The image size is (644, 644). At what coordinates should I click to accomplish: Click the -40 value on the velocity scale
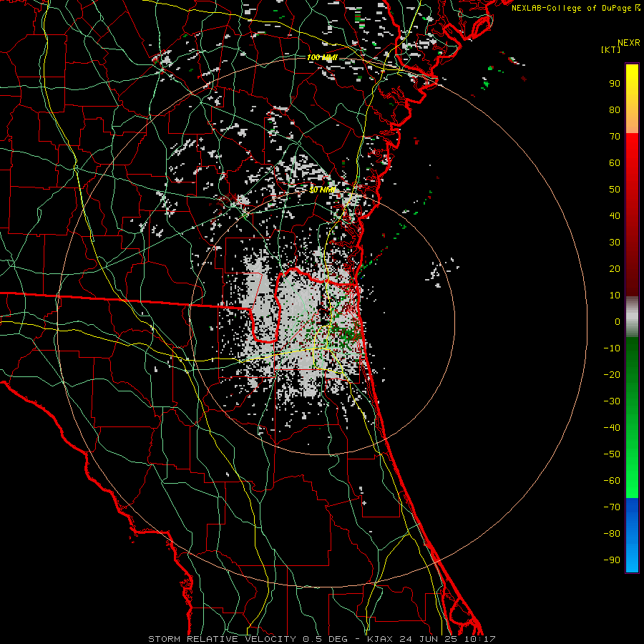[612, 428]
